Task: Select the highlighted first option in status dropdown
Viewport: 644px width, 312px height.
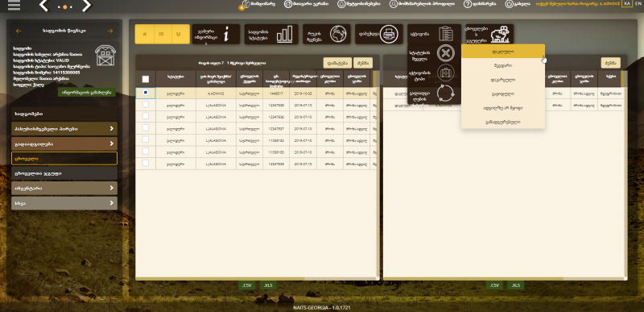Action: pyautogui.click(x=502, y=52)
